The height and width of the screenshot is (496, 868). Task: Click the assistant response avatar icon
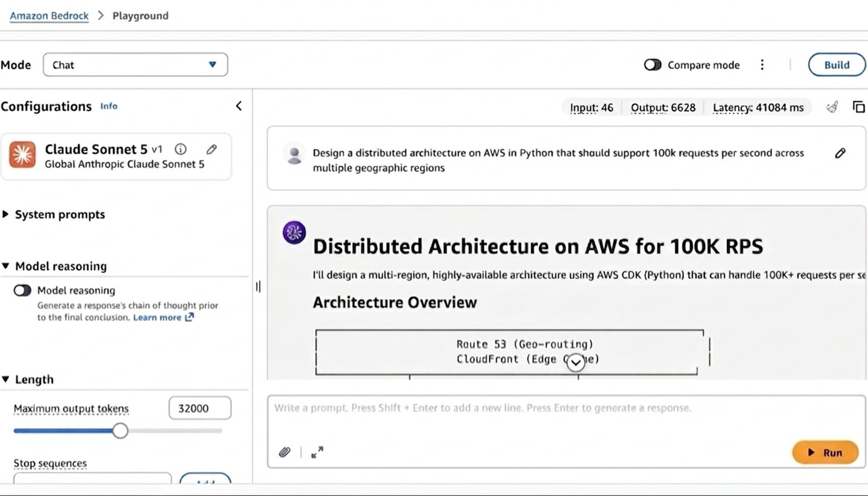pyautogui.click(x=294, y=232)
